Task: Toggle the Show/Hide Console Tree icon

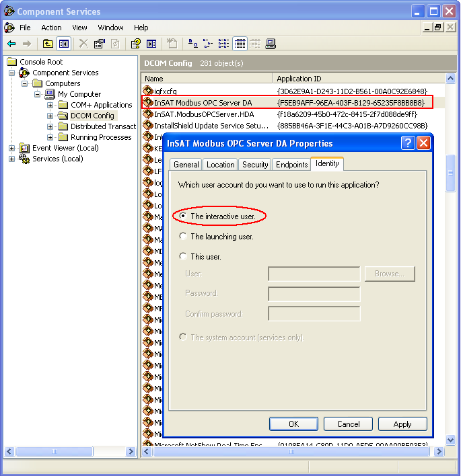Action: pos(63,44)
